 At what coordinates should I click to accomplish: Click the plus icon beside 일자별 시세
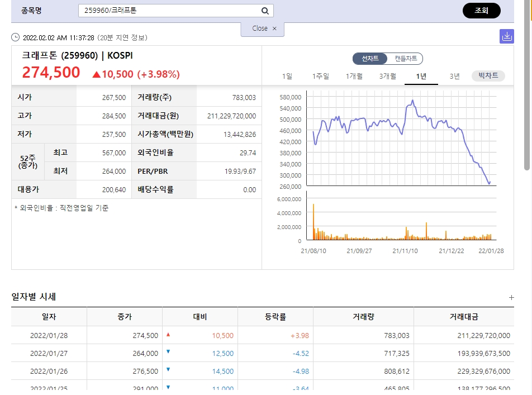511,298
